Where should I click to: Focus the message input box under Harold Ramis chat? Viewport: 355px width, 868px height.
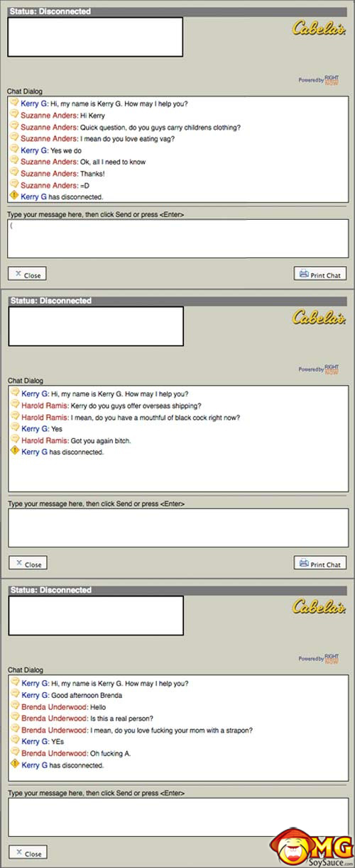tap(177, 527)
